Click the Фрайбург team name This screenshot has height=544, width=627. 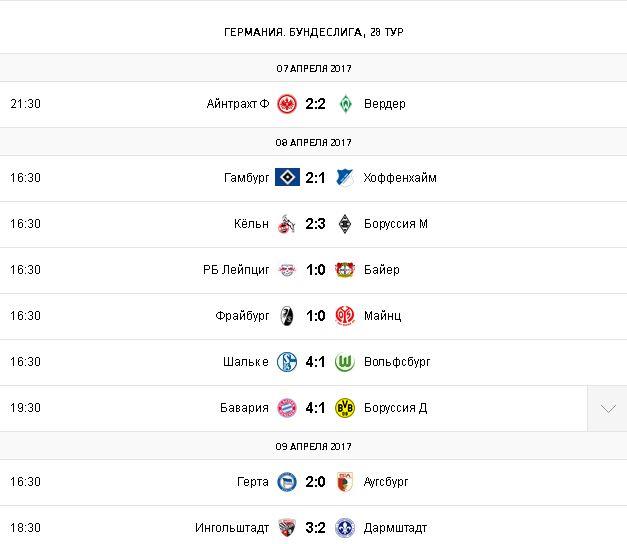[x=242, y=316]
